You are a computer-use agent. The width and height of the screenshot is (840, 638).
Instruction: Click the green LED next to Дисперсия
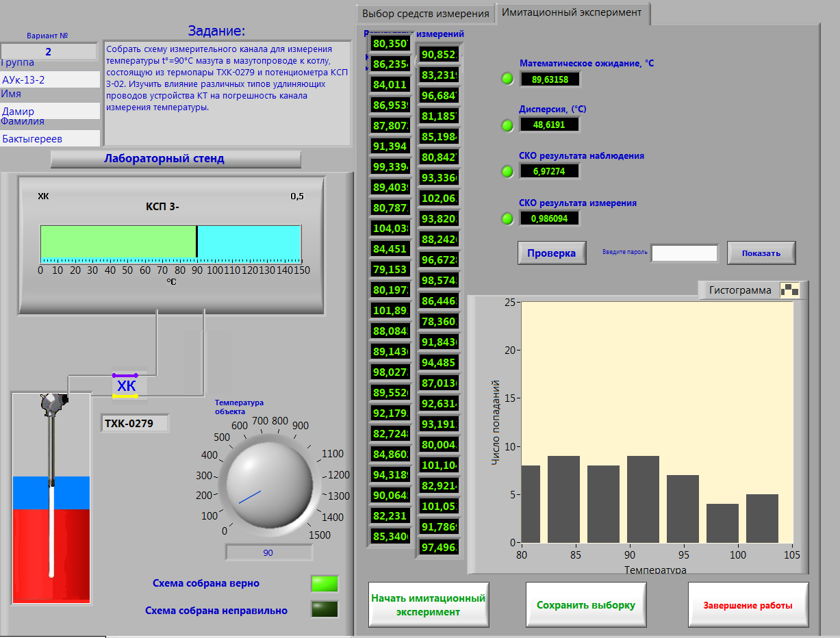point(507,125)
